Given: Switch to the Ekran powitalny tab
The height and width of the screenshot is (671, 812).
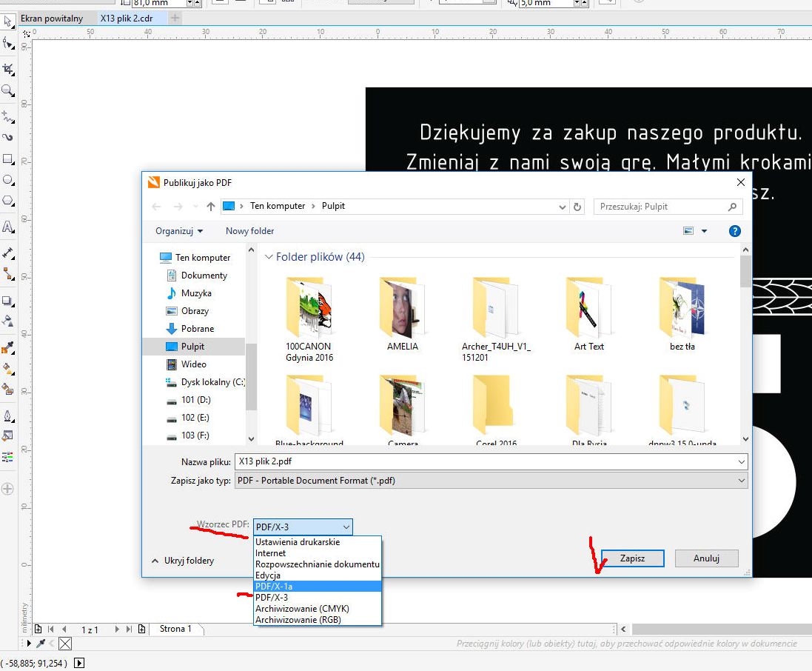Looking at the screenshot, I should (52, 18).
